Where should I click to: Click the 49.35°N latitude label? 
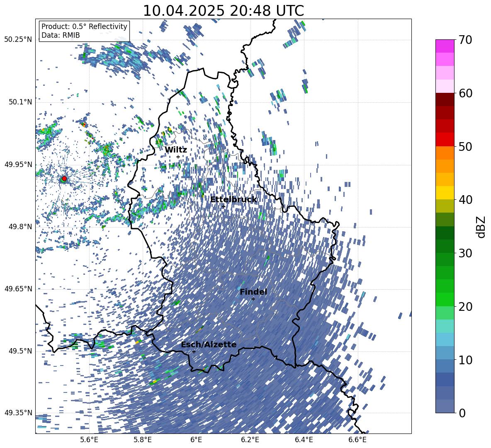click(x=18, y=413)
